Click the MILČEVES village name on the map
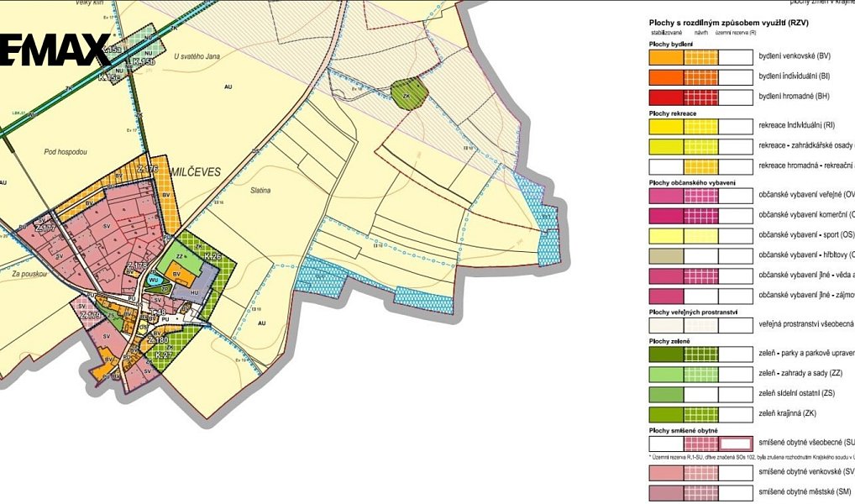The image size is (855, 504). click(197, 172)
